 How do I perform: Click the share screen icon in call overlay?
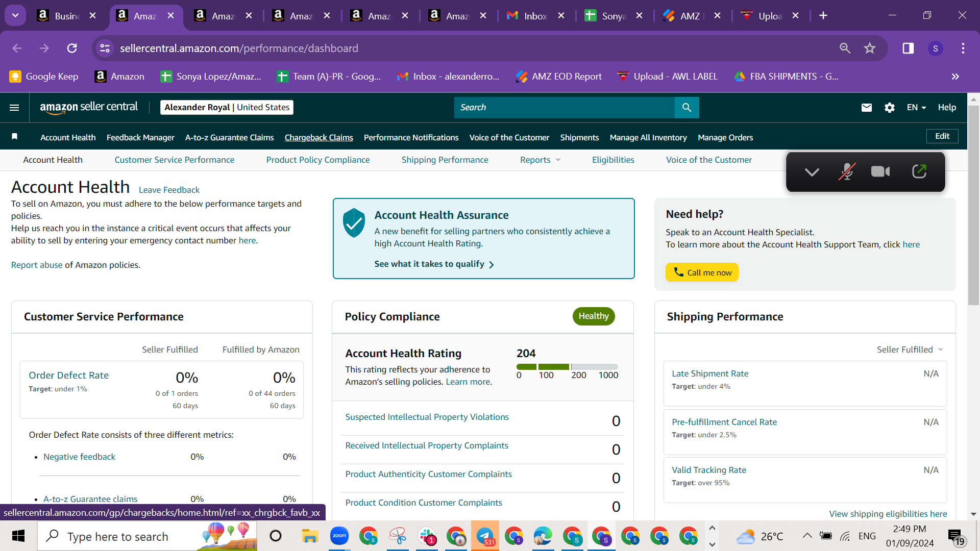(919, 172)
